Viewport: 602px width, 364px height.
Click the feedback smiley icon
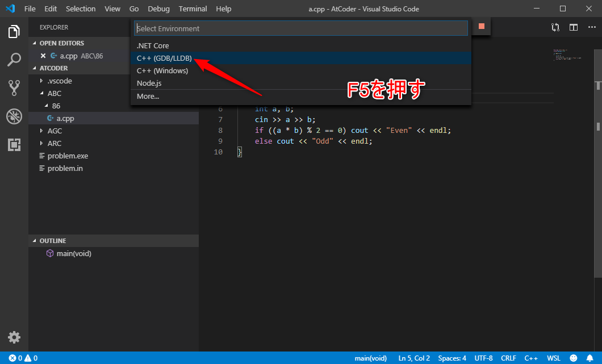click(x=574, y=358)
